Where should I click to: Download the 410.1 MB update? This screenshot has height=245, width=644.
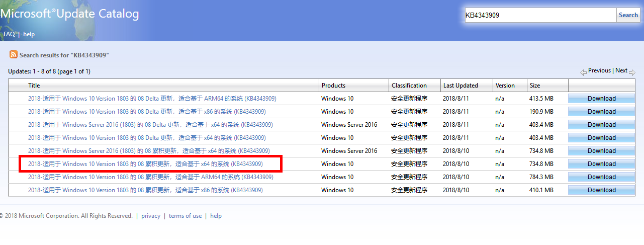pyautogui.click(x=602, y=190)
